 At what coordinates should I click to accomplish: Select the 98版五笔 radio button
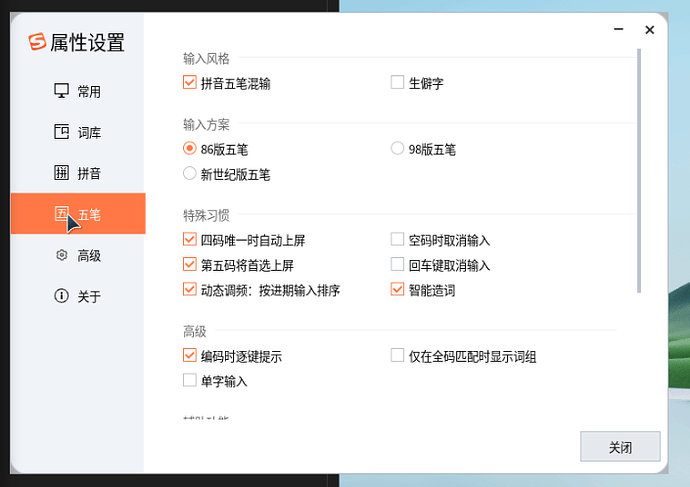click(397, 148)
